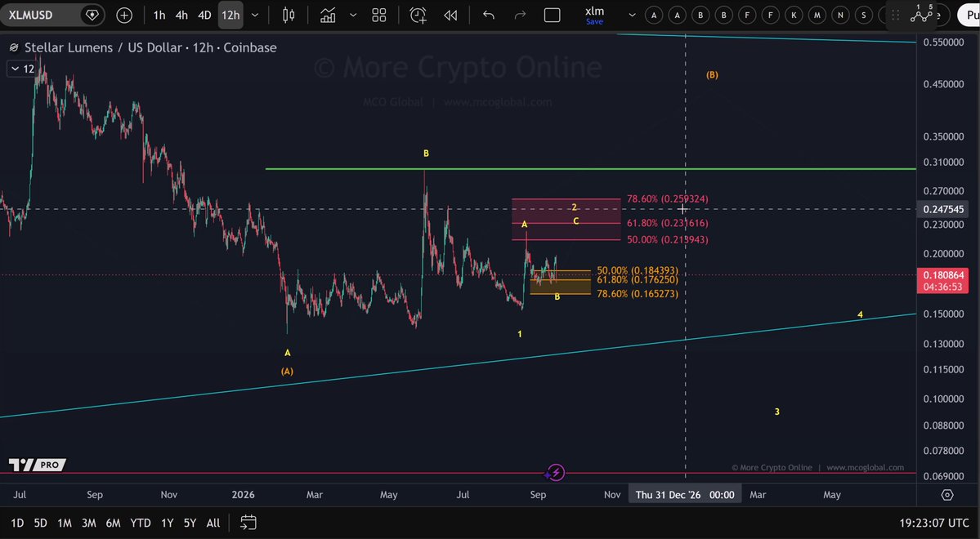Click the 0.180864 current price label
Viewport: 980px width, 539px height.
[x=944, y=275]
